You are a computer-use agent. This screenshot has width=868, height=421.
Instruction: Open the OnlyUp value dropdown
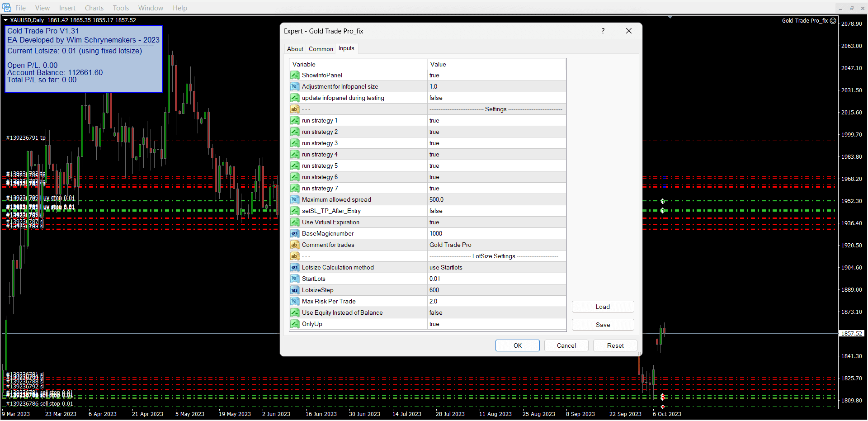coord(495,324)
